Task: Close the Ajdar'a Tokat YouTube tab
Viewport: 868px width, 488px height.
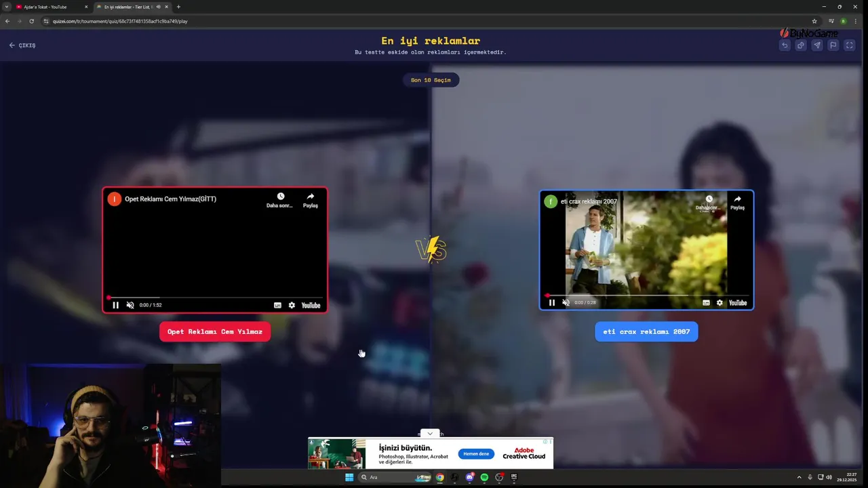Action: click(x=86, y=7)
